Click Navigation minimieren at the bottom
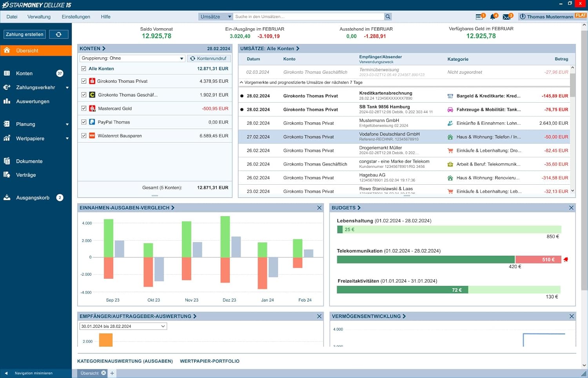 coord(33,373)
